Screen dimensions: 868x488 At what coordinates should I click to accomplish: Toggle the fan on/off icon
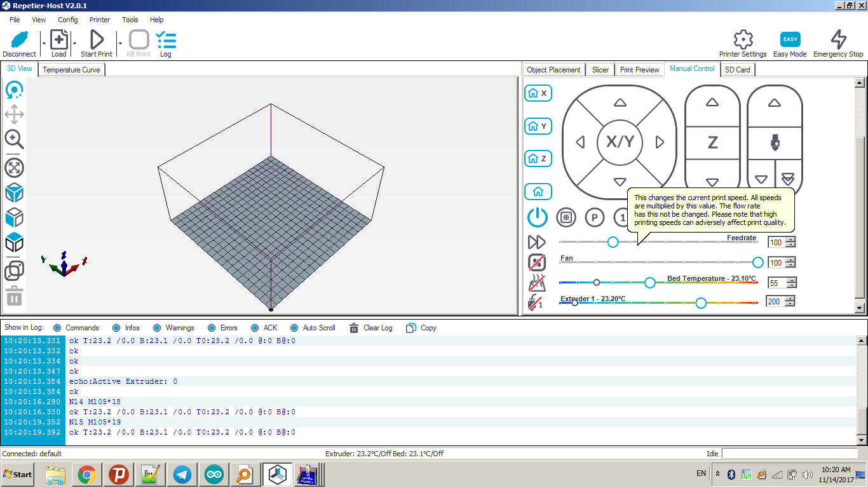click(537, 262)
